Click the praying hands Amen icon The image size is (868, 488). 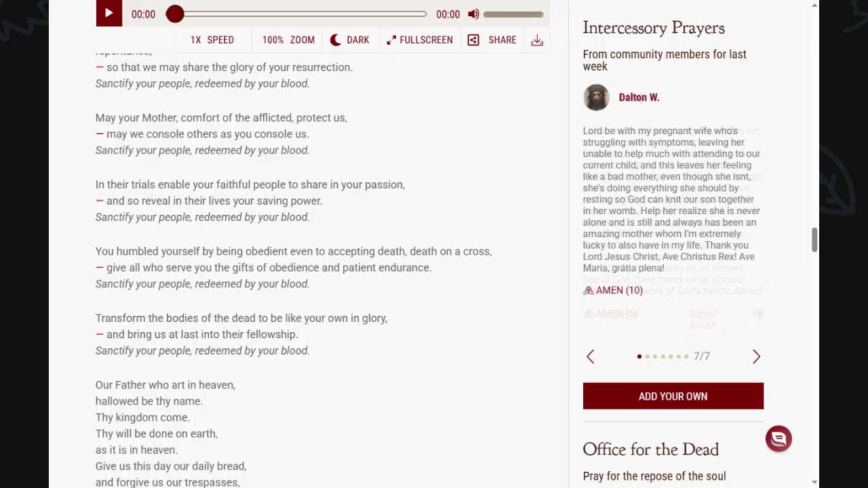589,290
